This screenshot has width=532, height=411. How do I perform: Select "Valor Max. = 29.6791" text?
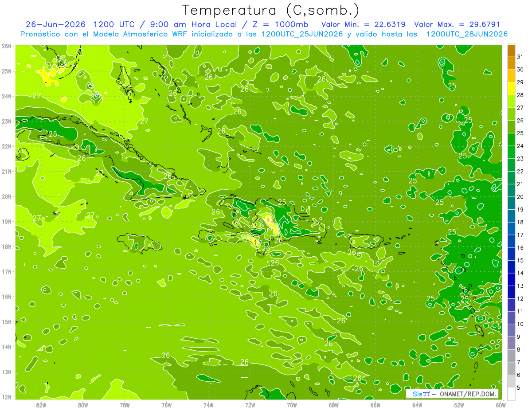457,24
